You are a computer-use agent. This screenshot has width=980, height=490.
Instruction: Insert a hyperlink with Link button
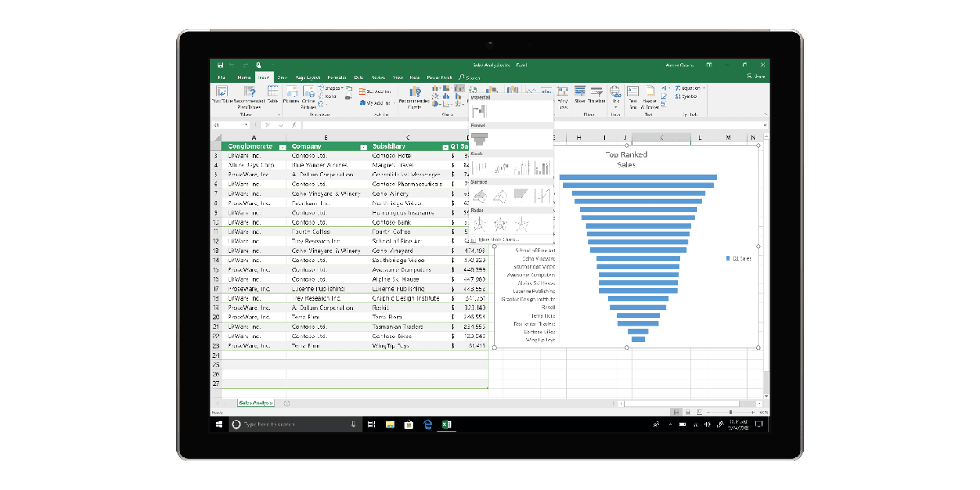tap(615, 95)
